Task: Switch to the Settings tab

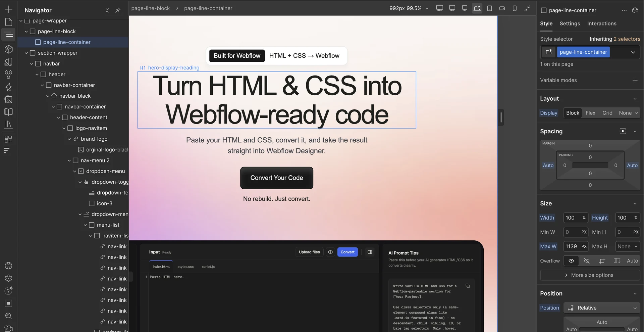Action: 570,23
